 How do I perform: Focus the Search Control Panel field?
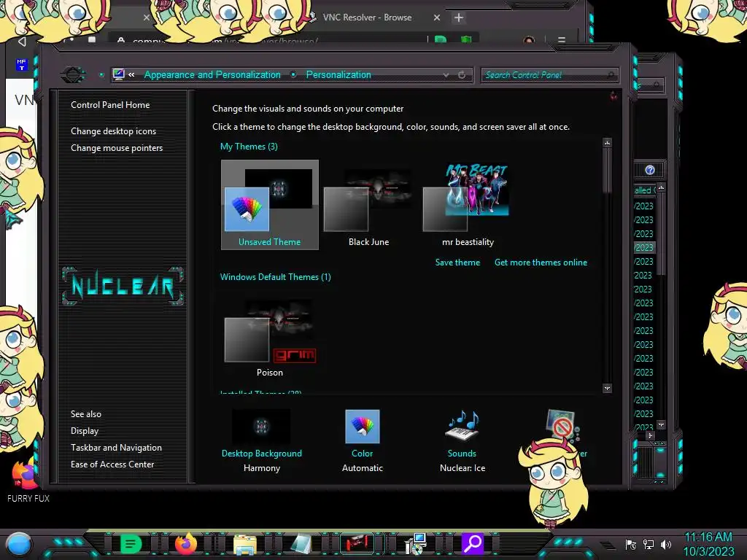coord(550,75)
